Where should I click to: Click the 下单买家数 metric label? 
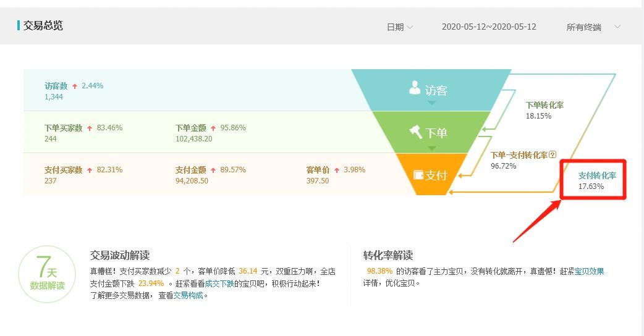[63, 128]
